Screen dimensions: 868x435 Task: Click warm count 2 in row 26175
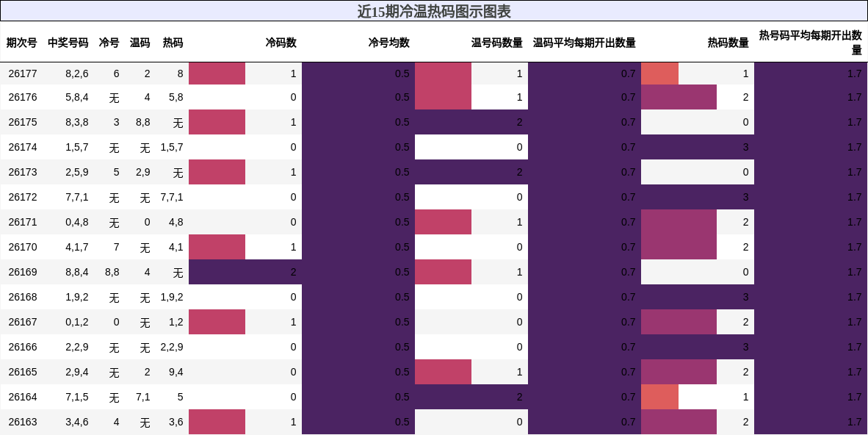[x=519, y=123]
